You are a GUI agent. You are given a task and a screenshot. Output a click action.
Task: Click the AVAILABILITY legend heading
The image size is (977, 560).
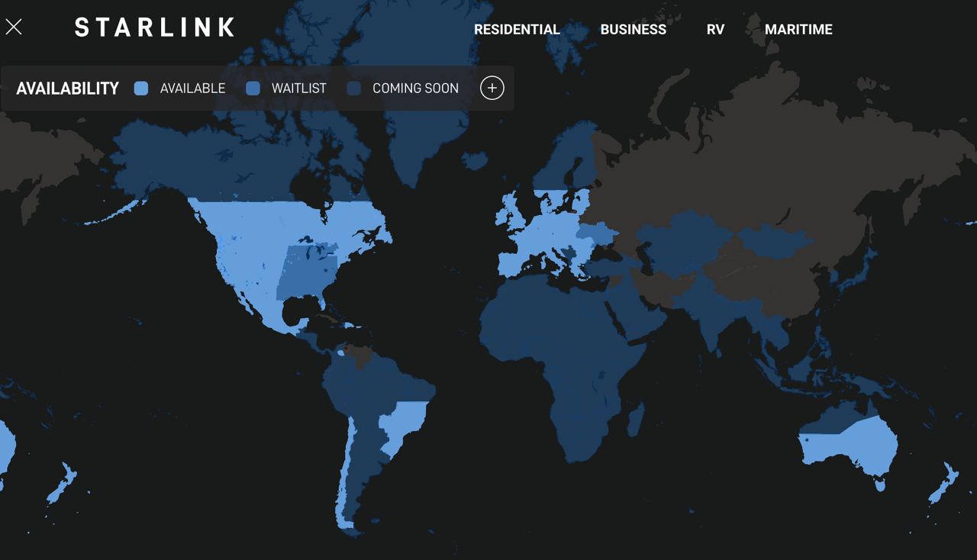(67, 89)
